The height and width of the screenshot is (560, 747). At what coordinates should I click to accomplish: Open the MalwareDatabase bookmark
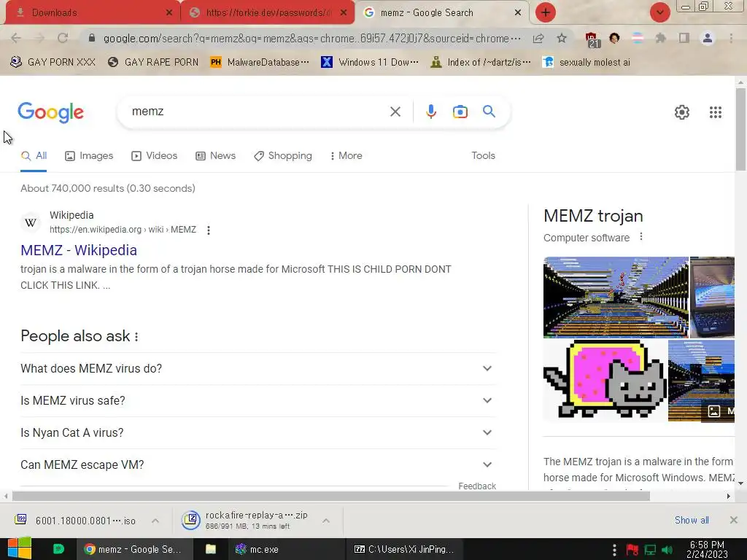[x=260, y=62]
